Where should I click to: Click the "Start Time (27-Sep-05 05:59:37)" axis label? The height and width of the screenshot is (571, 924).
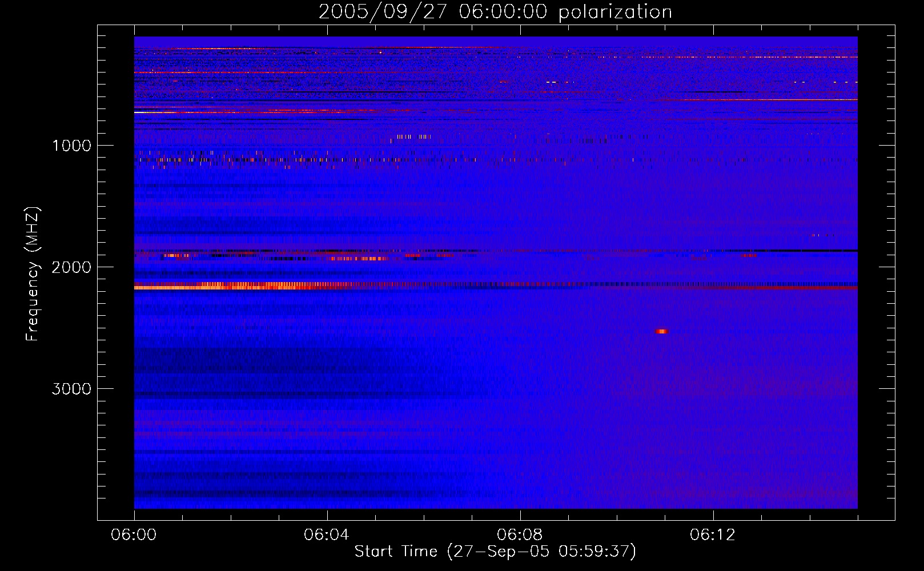(495, 552)
